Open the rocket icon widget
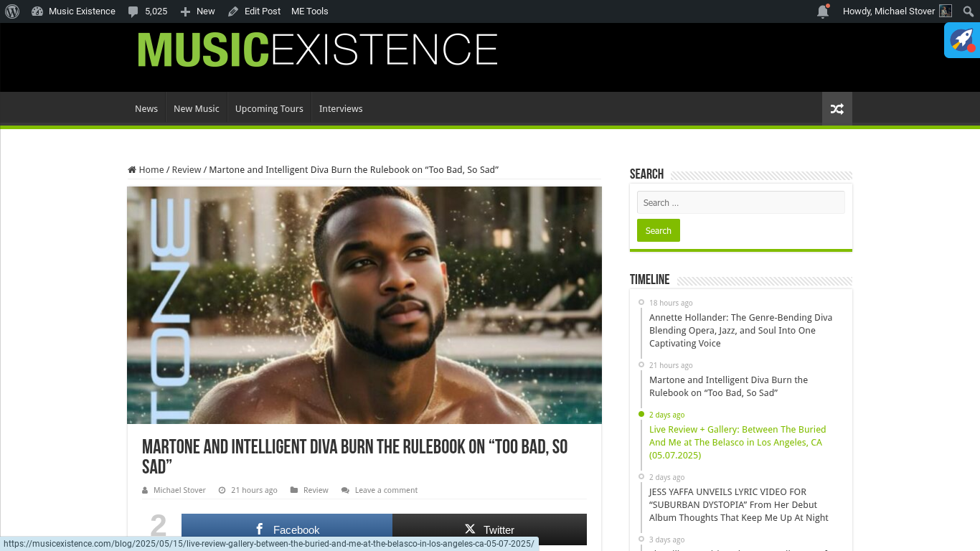The image size is (980, 551). 962,40
